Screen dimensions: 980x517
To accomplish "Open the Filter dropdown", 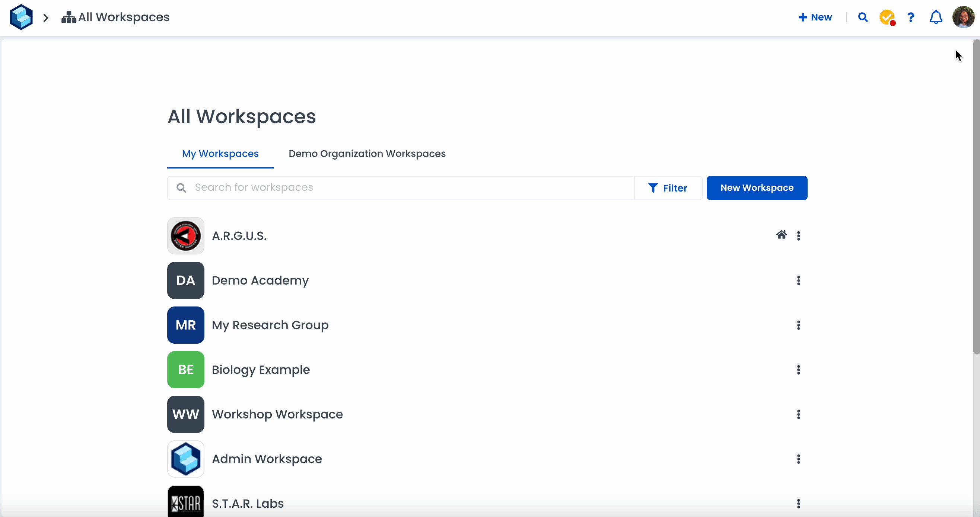I will pos(668,188).
